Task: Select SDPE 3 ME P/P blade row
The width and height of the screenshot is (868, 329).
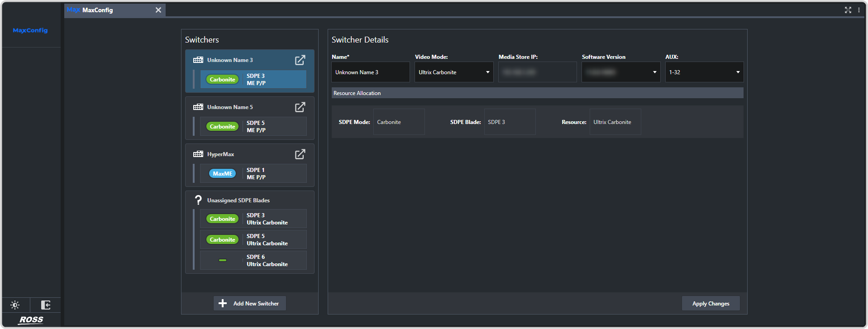Action: [x=253, y=80]
